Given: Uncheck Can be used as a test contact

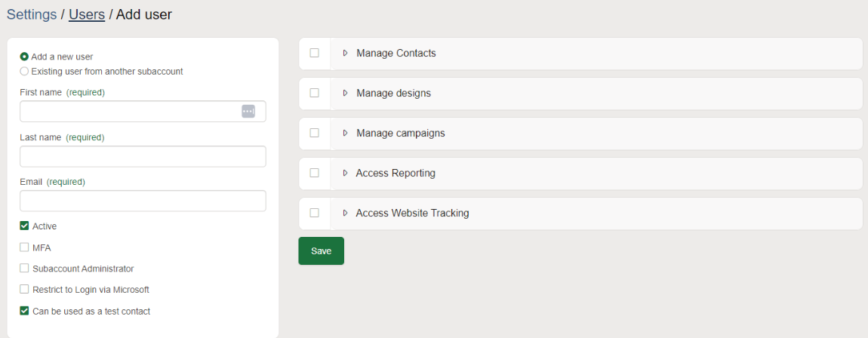Looking at the screenshot, I should (24, 311).
